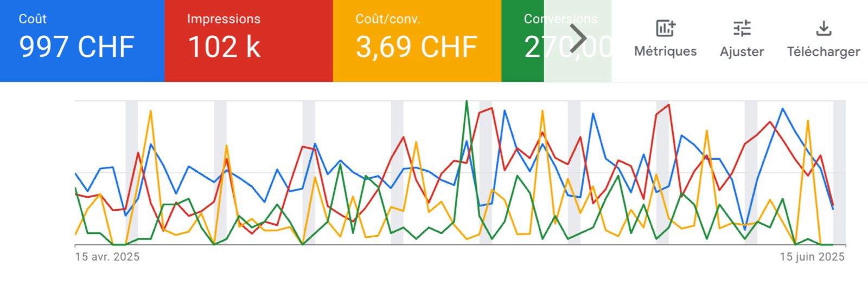868x286 pixels.
Task: Click the first yellow peak in chart
Action: point(151,112)
